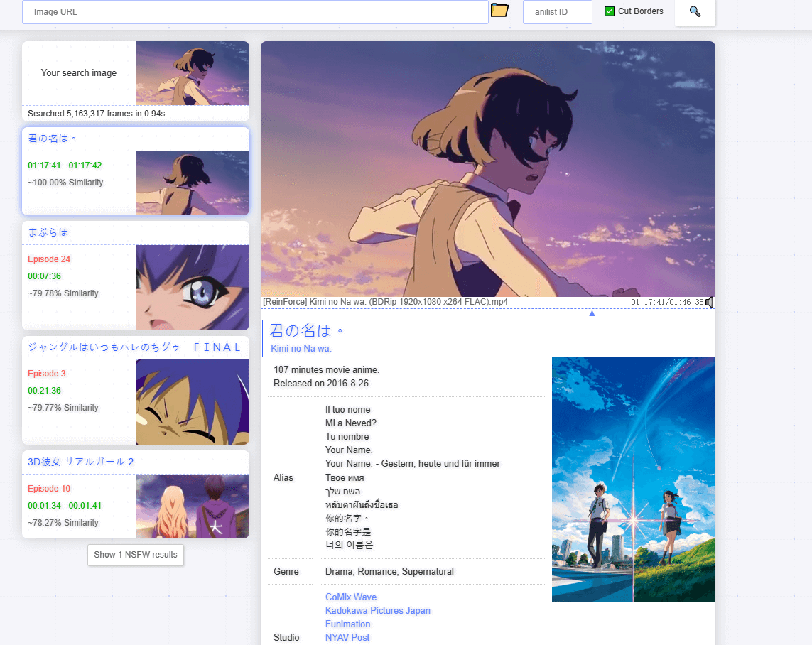Click the Episode 24 label
812x645 pixels.
point(49,259)
